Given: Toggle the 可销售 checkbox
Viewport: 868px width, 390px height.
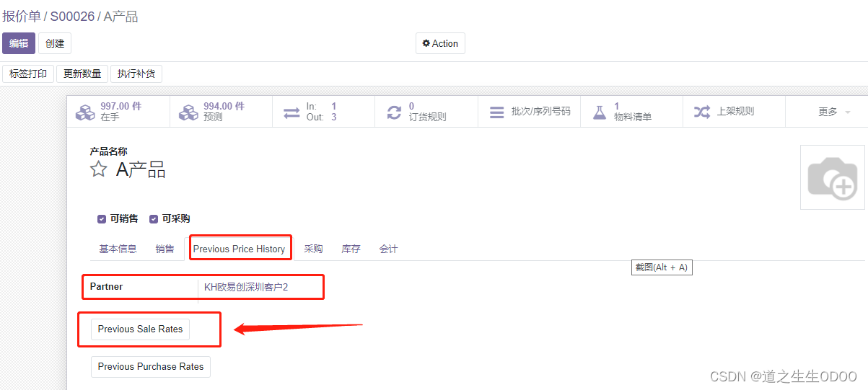Looking at the screenshot, I should (102, 219).
